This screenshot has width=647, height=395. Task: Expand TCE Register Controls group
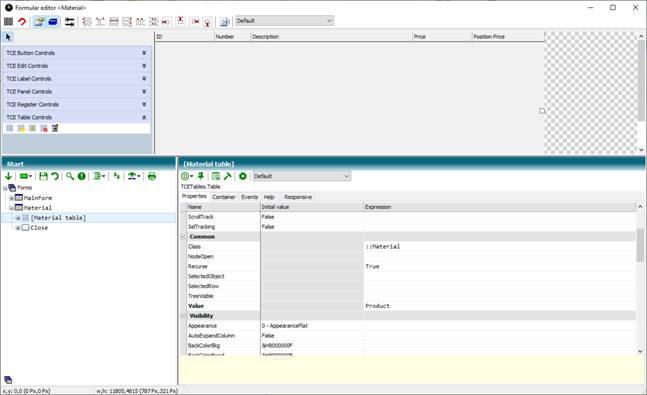click(77, 104)
